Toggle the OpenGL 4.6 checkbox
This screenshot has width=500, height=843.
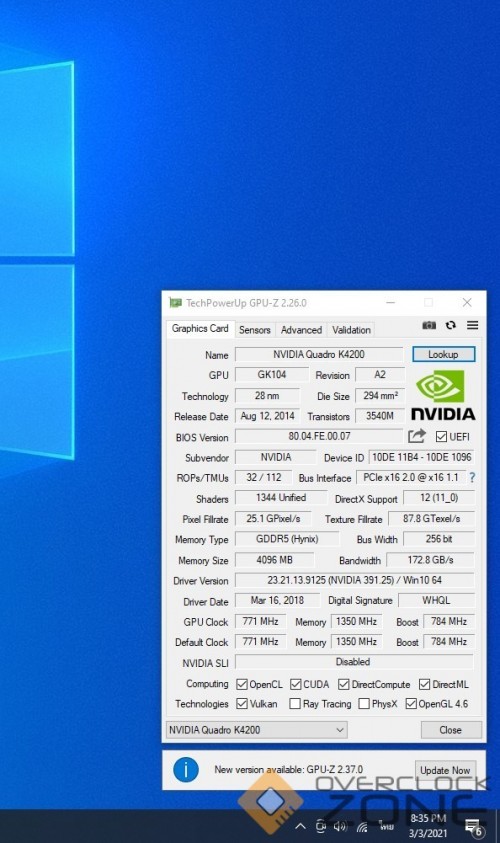[x=411, y=704]
